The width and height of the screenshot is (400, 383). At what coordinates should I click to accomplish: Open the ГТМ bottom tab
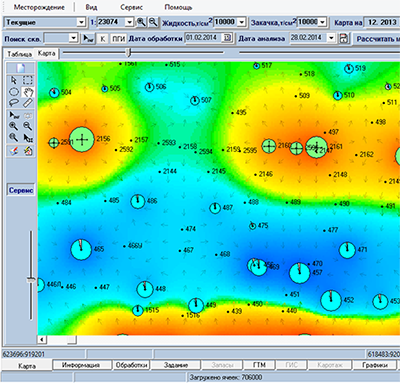tap(259, 365)
